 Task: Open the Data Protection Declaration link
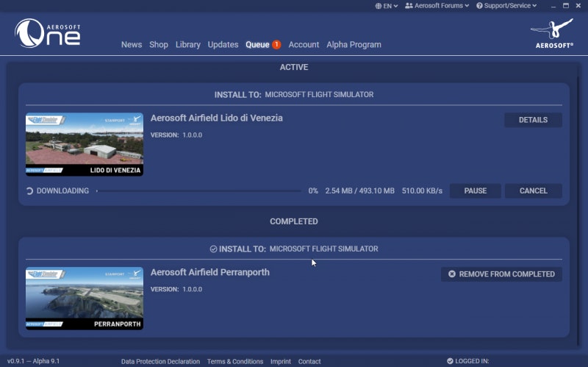[x=160, y=361]
